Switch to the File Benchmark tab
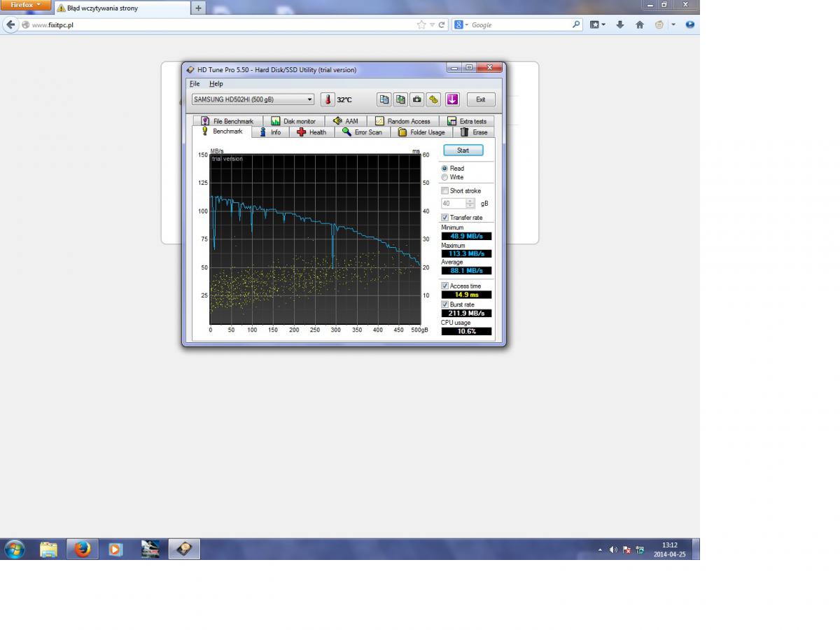Image resolution: width=840 pixels, height=630 pixels. click(x=227, y=121)
